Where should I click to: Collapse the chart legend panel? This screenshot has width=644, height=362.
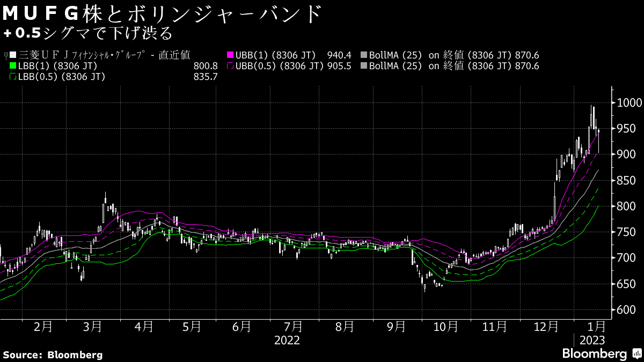(5, 54)
